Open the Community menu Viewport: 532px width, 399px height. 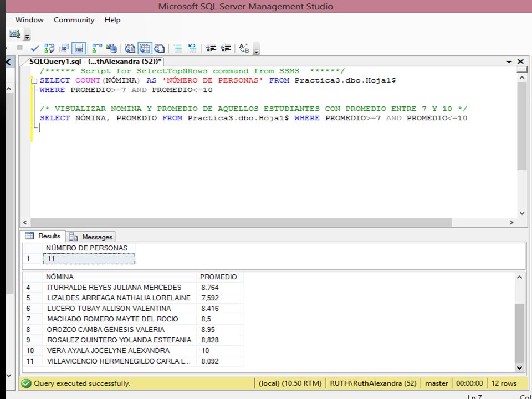[x=74, y=20]
